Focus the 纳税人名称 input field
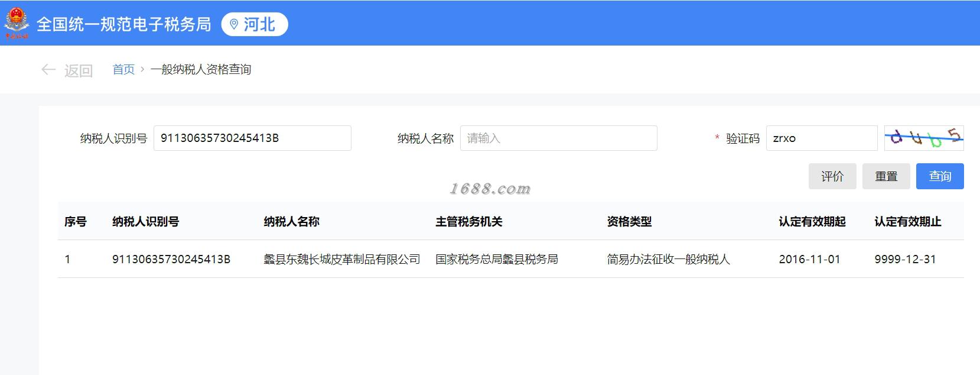Image resolution: width=980 pixels, height=375 pixels. 558,138
